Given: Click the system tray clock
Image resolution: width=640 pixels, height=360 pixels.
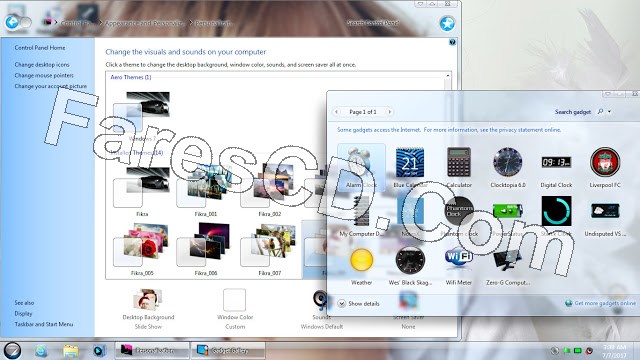Looking at the screenshot, I should point(614,351).
